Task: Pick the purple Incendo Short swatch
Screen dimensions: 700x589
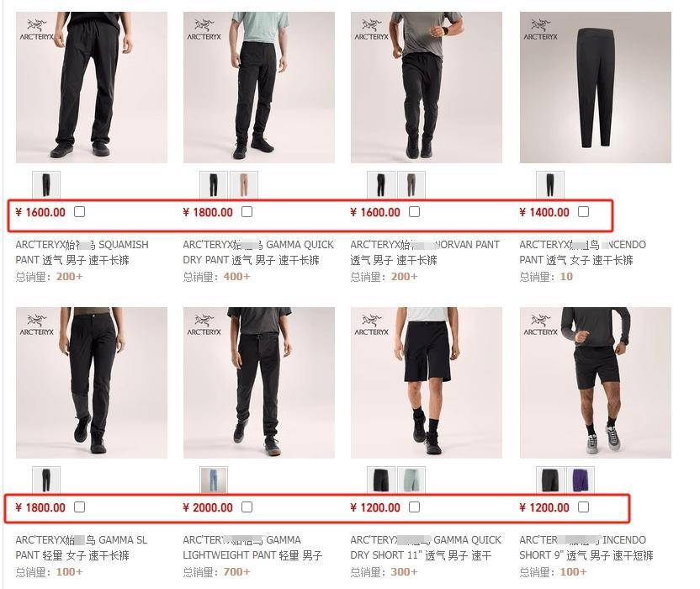Action: (581, 480)
